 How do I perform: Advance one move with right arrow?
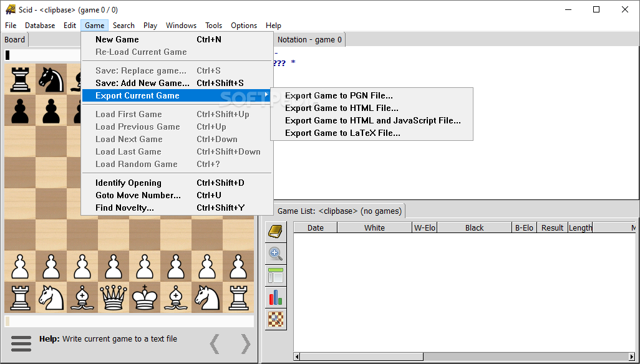coord(245,343)
